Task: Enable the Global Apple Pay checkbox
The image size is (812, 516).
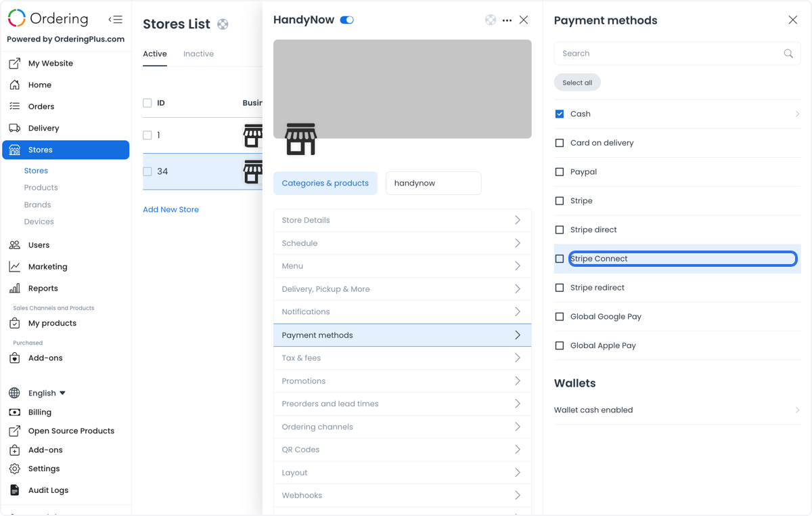Action: point(560,345)
